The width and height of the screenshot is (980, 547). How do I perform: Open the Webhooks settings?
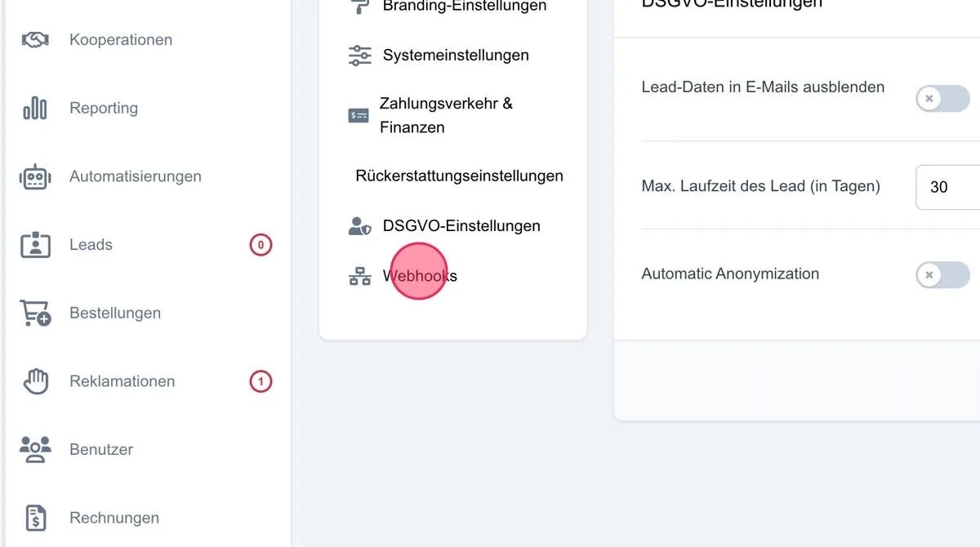tap(420, 276)
